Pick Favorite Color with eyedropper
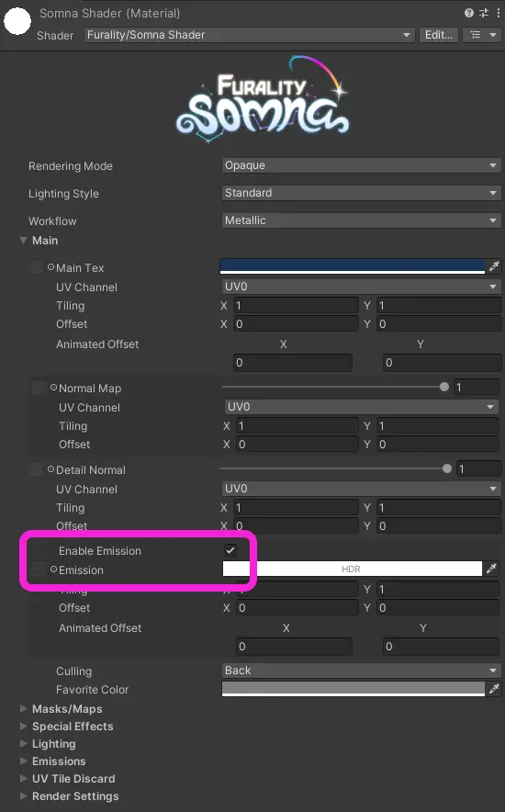 point(494,689)
